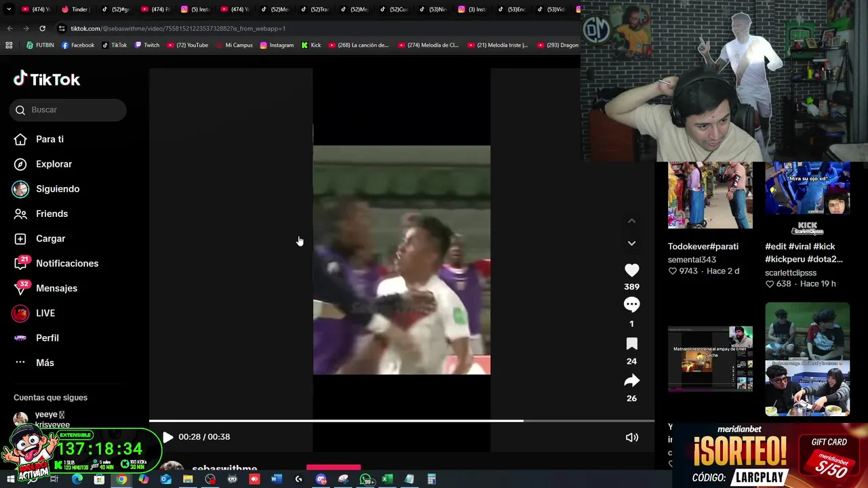This screenshot has height=488, width=868.
Task: Reload the browser page
Action: tap(42, 28)
